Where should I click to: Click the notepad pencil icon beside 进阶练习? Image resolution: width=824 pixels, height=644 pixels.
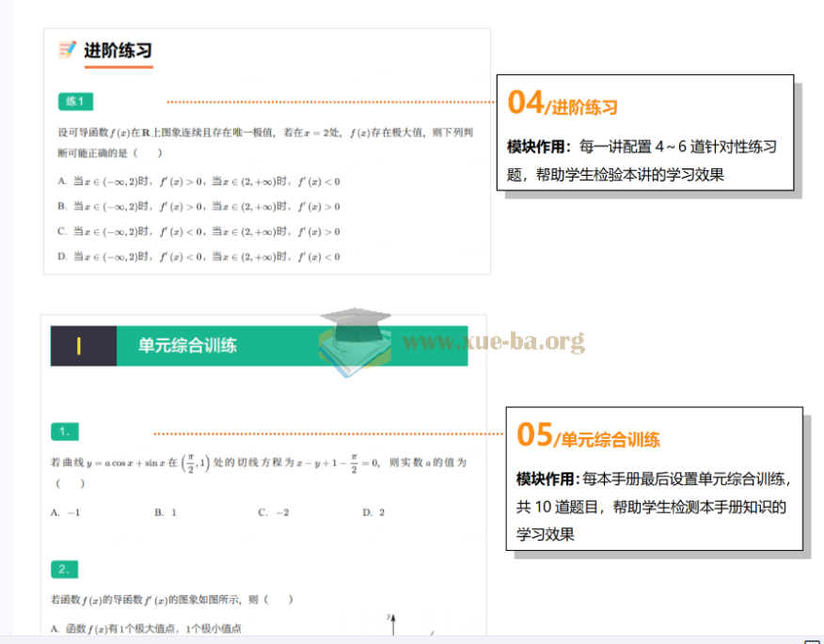[67, 50]
